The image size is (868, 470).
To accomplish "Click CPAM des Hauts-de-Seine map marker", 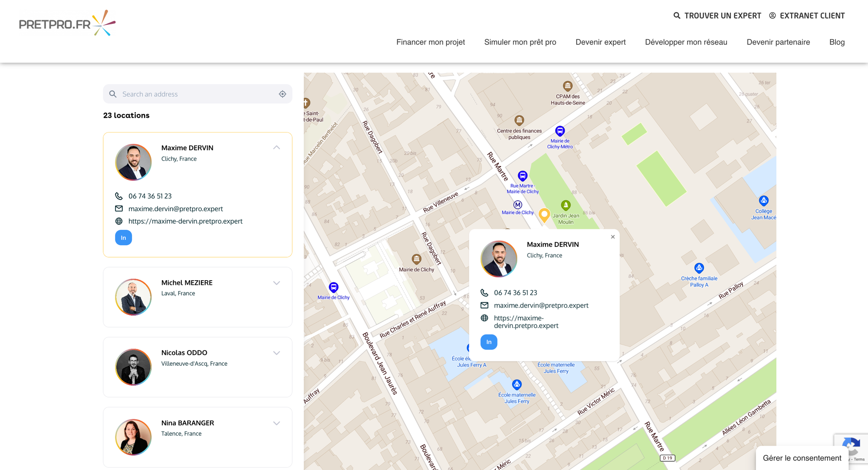I will pyautogui.click(x=567, y=86).
